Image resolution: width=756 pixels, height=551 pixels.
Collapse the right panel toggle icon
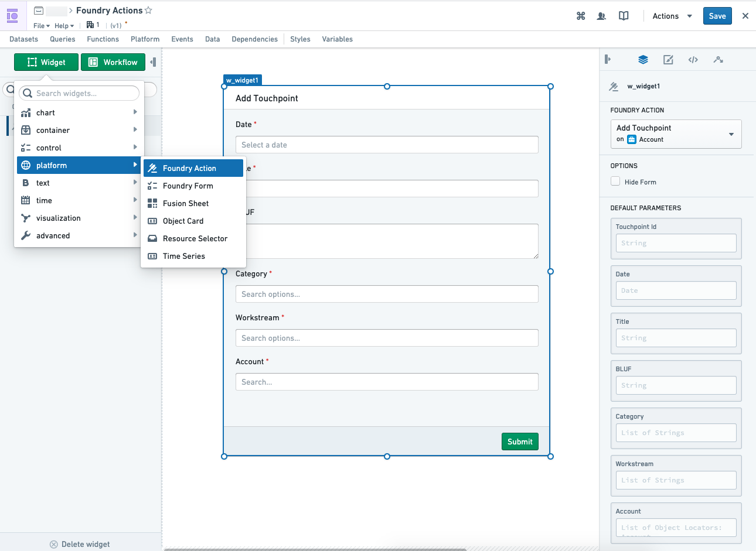tap(608, 59)
